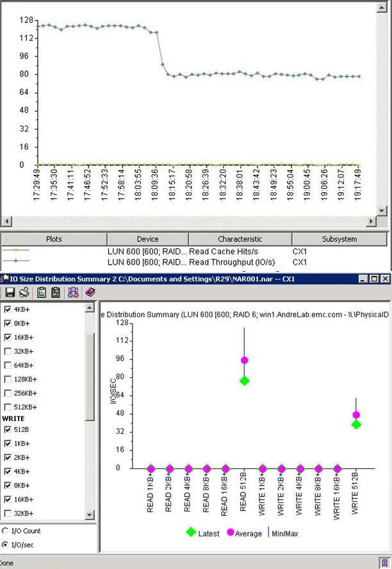Click the clipboard binary data icon
This screenshot has height=569, width=392.
point(56,292)
